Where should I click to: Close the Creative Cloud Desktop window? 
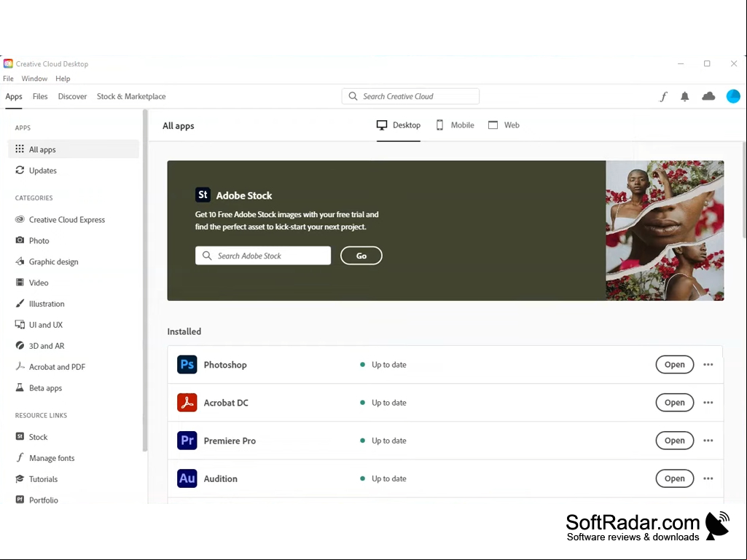tap(734, 64)
